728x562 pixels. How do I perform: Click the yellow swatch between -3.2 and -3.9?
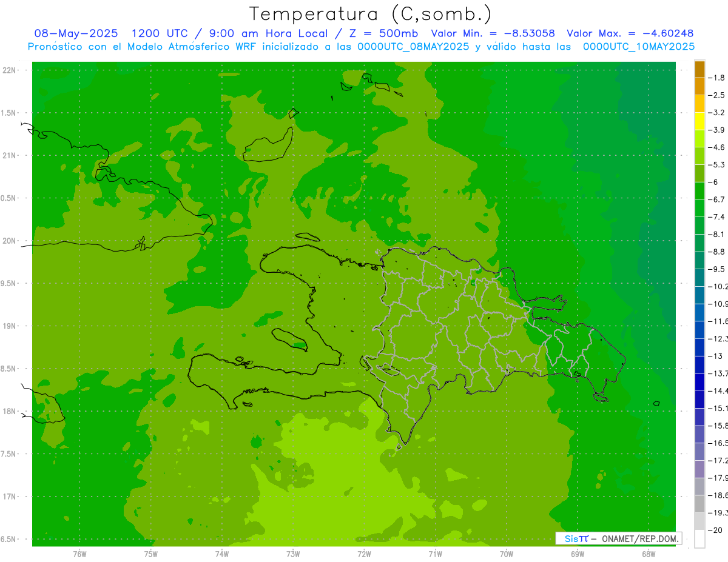coord(699,121)
